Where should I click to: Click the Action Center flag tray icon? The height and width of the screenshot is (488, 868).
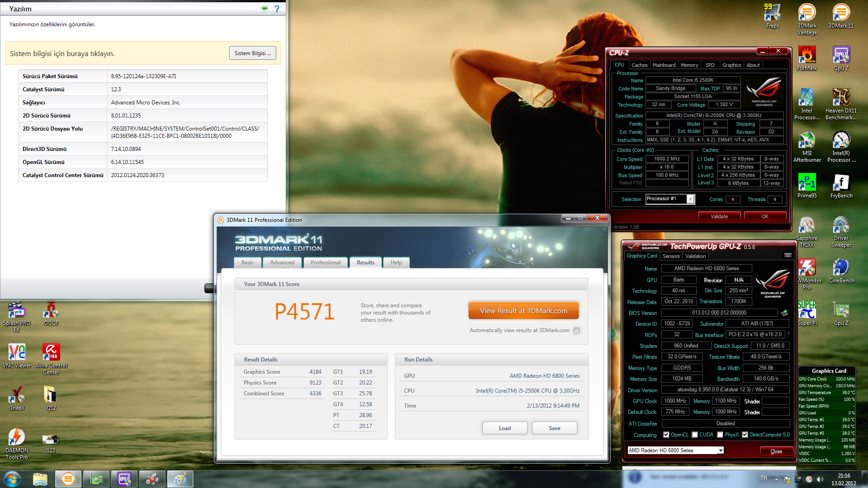point(787,479)
